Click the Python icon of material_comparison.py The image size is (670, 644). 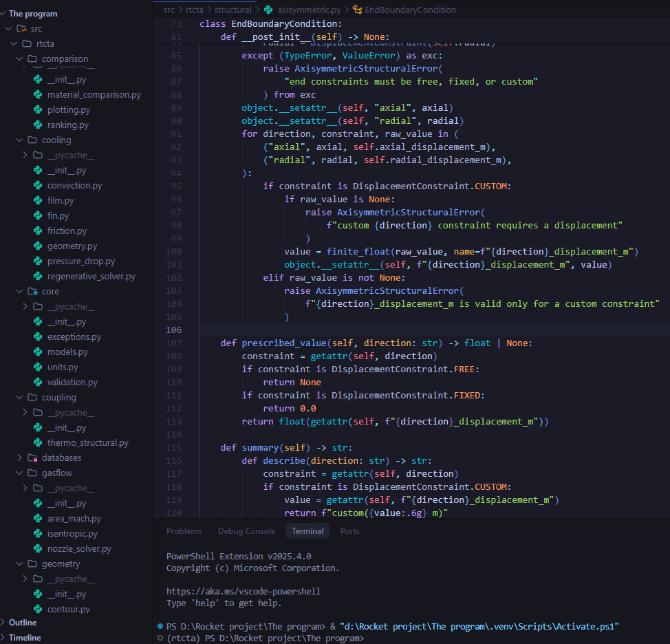coord(38,94)
